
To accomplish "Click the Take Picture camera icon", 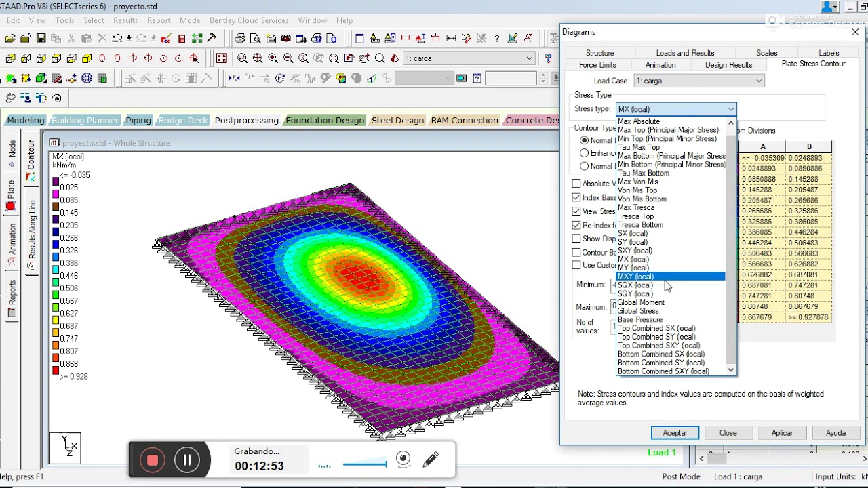I will (x=286, y=39).
